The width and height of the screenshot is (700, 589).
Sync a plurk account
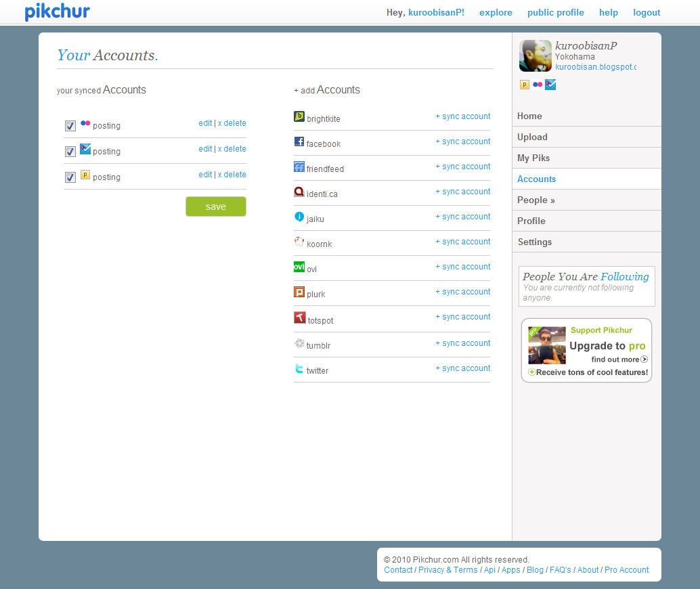tap(463, 291)
